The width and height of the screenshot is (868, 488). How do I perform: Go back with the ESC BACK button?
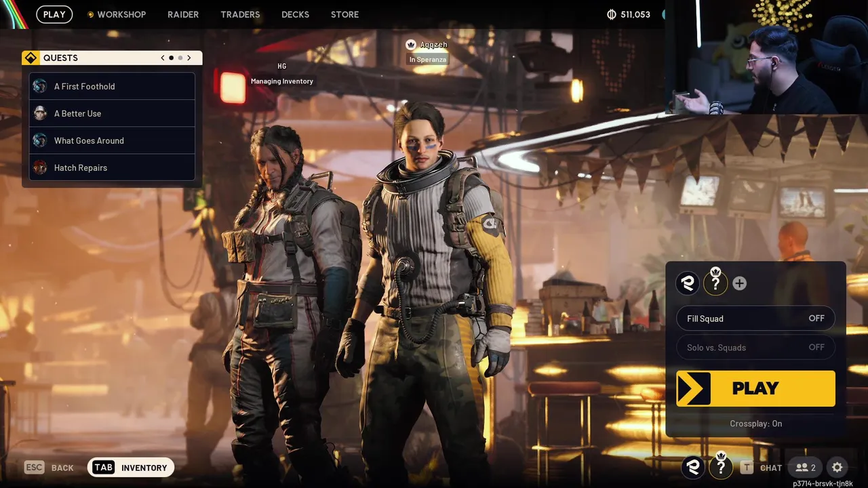pyautogui.click(x=49, y=468)
